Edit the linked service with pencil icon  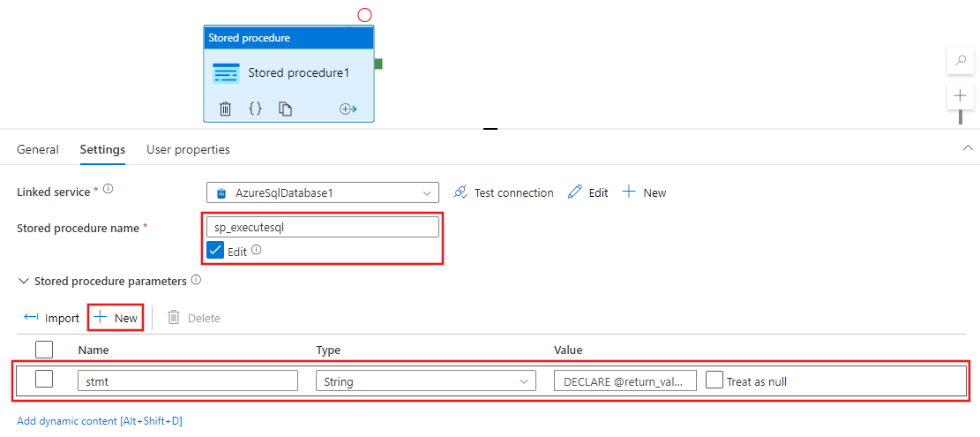pyautogui.click(x=575, y=192)
